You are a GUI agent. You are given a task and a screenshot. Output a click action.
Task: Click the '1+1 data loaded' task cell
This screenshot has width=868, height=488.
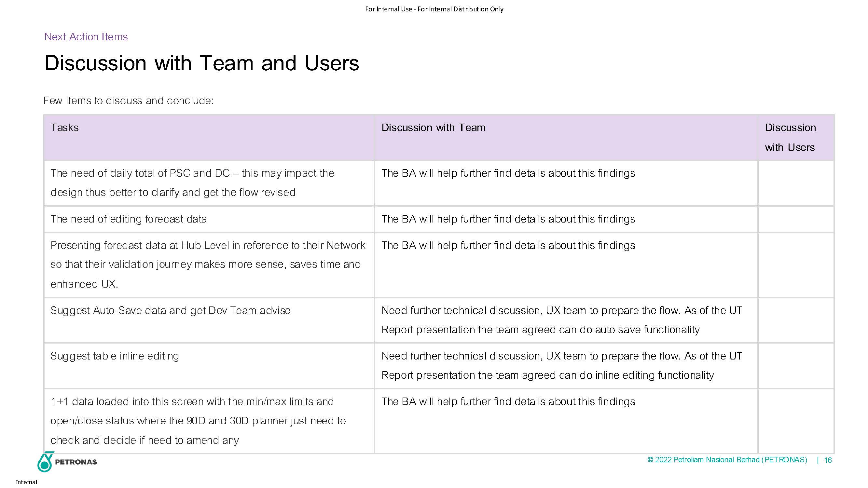tap(198, 421)
